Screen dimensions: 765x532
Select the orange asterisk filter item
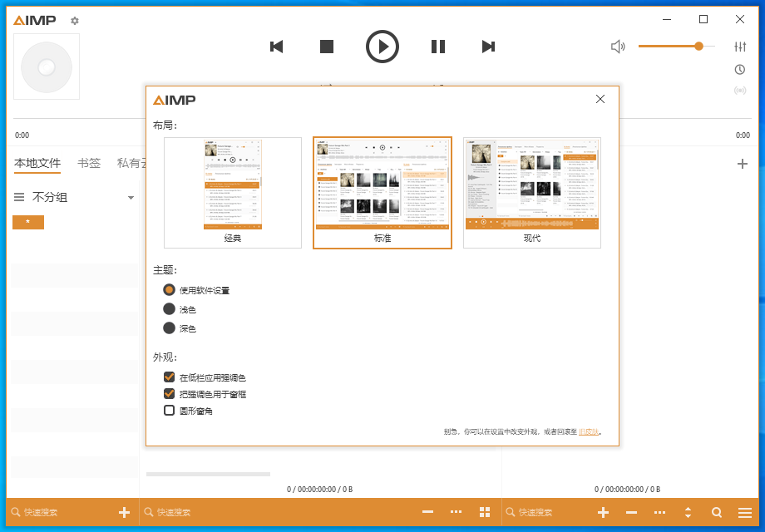pyautogui.click(x=28, y=222)
